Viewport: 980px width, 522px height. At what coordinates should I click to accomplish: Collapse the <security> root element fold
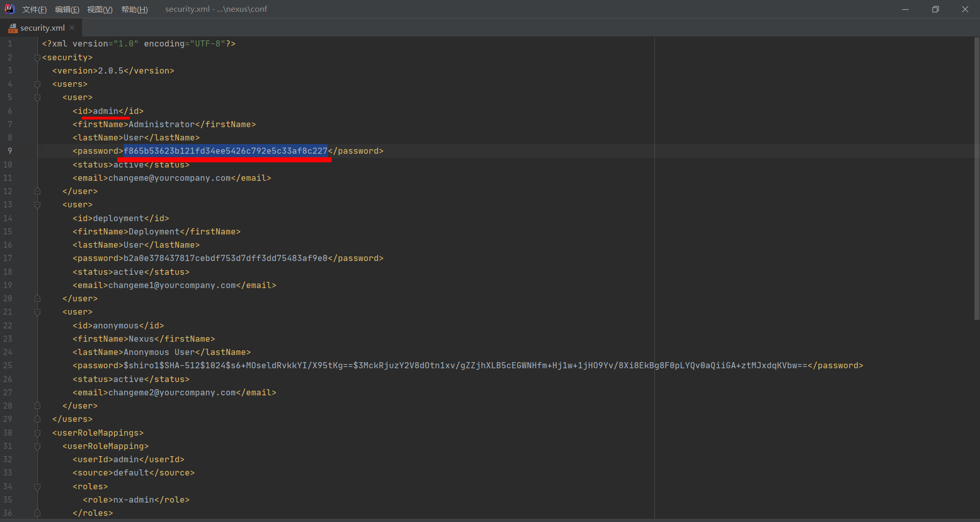coord(37,58)
